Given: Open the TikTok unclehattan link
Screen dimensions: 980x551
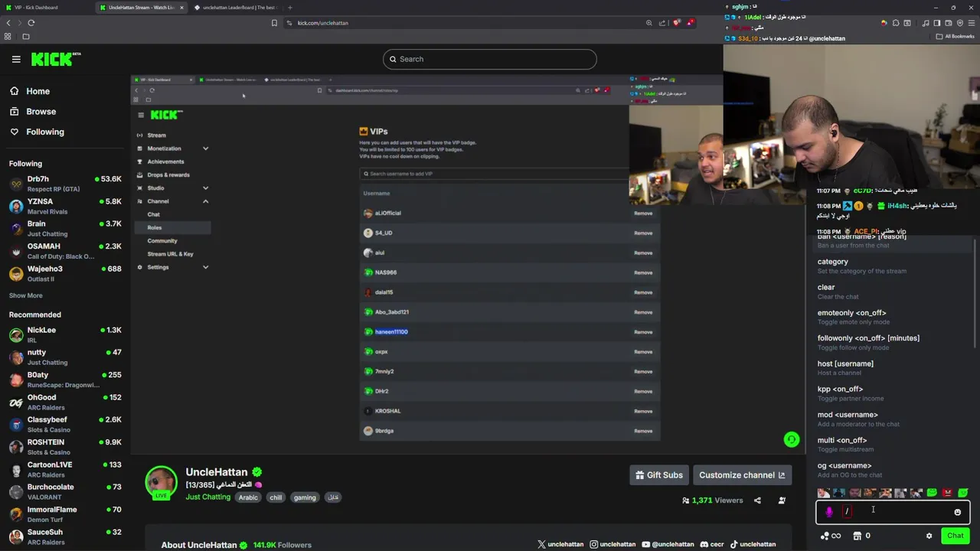Looking at the screenshot, I should click(x=752, y=544).
